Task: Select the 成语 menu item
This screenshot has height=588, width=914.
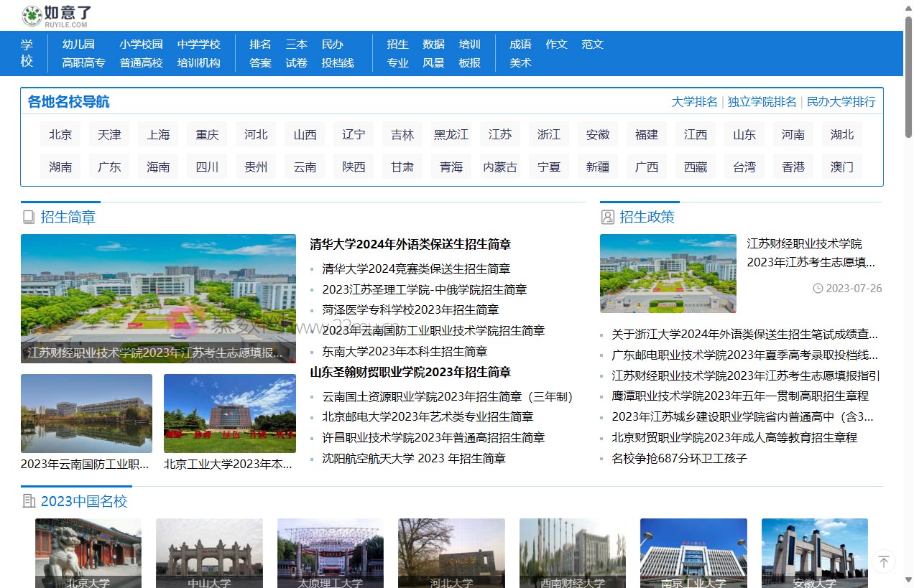Action: click(520, 44)
